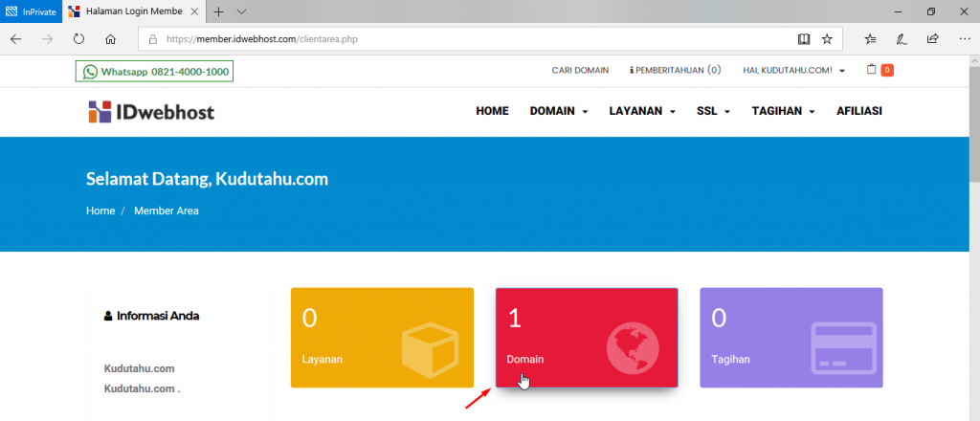Click the box icon on Layanan card
980x421 pixels.
click(430, 350)
